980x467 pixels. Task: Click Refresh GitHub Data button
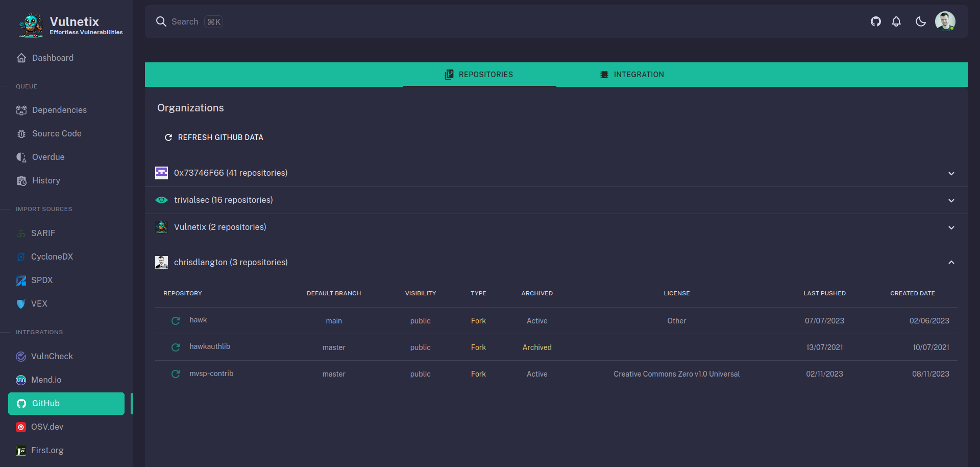(214, 137)
